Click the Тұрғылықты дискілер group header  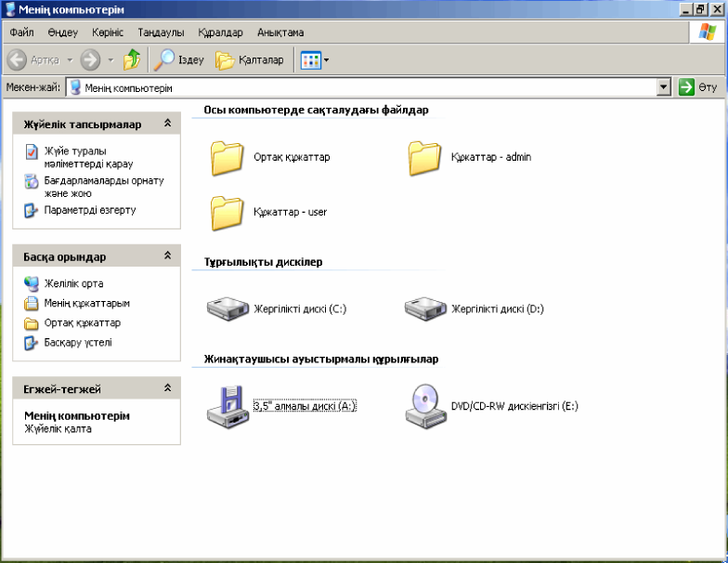264,262
